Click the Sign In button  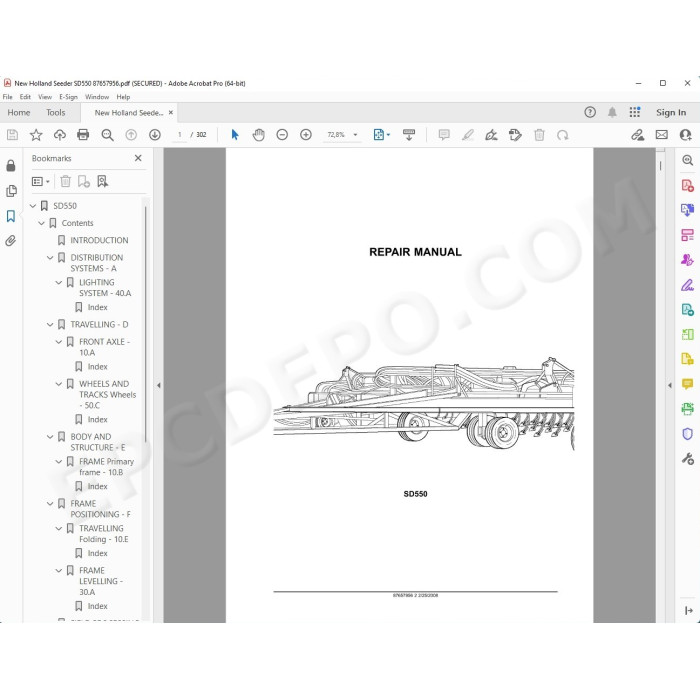(x=671, y=112)
